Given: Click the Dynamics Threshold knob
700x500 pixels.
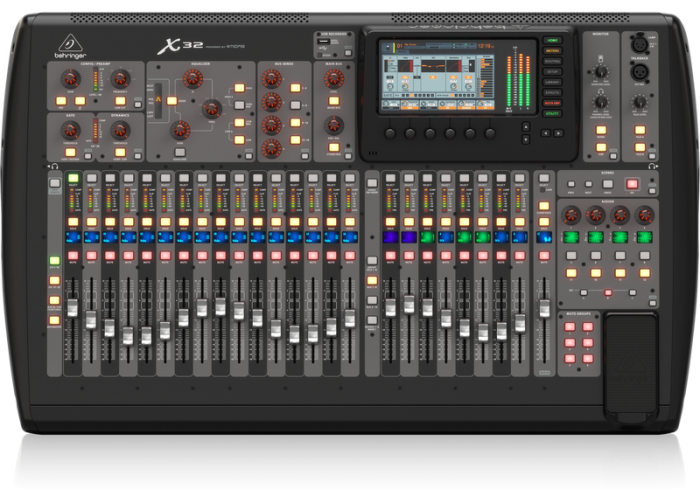Looking at the screenshot, I should click(120, 130).
